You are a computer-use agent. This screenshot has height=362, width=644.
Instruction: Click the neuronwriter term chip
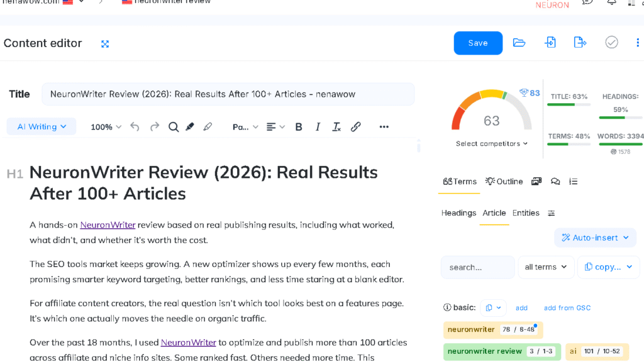[493, 329]
